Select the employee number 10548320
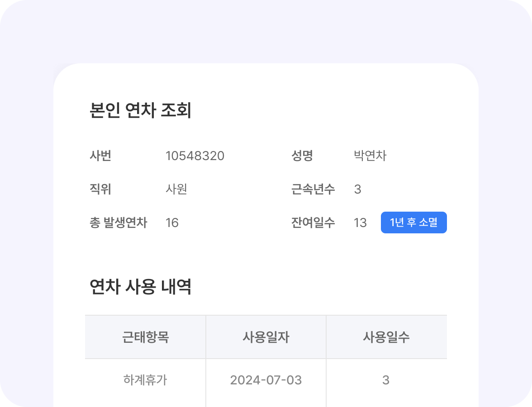Screen dimensions: 532x407 click(x=195, y=156)
